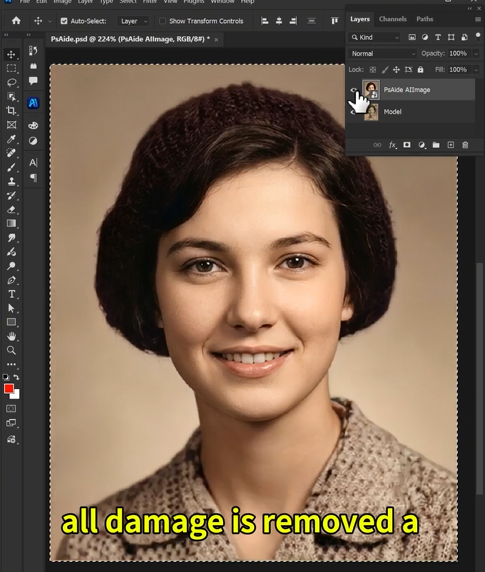This screenshot has width=485, height=572.
Task: Toggle filter for smart objects
Action: [465, 37]
